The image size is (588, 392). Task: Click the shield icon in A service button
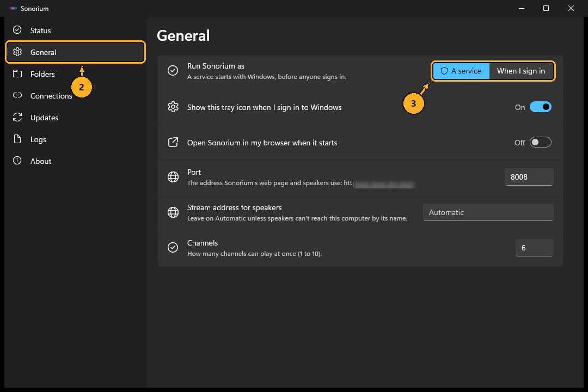point(444,71)
